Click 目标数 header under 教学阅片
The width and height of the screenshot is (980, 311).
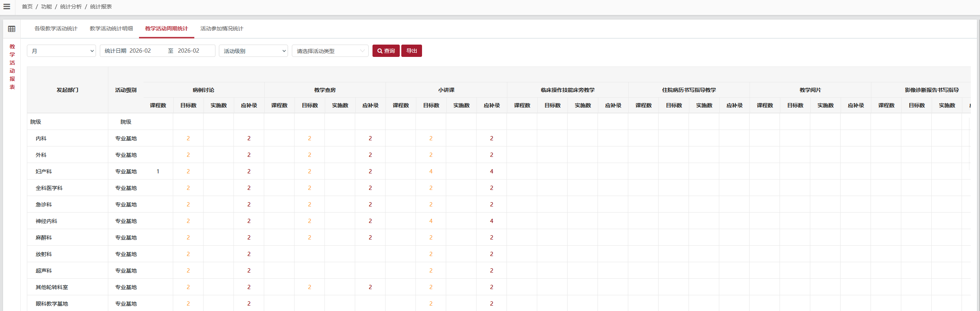tap(795, 105)
